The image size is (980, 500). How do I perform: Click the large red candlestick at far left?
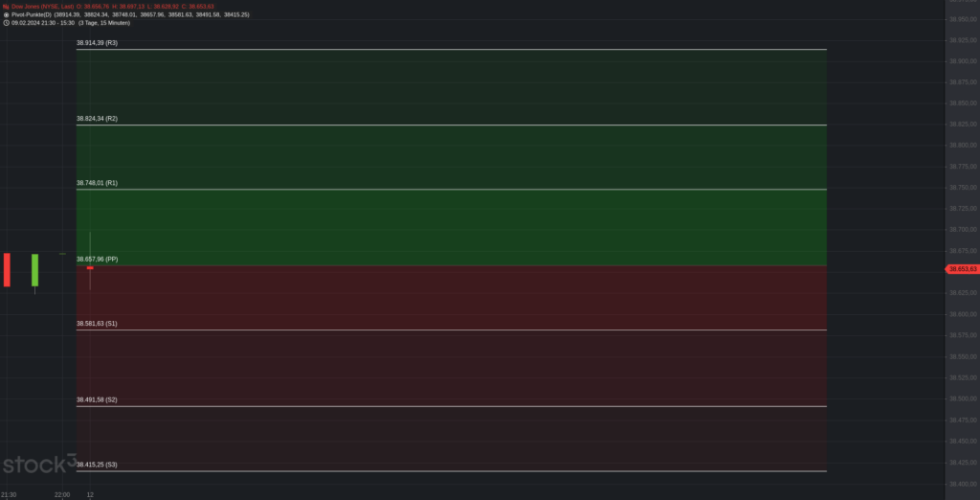point(7,269)
